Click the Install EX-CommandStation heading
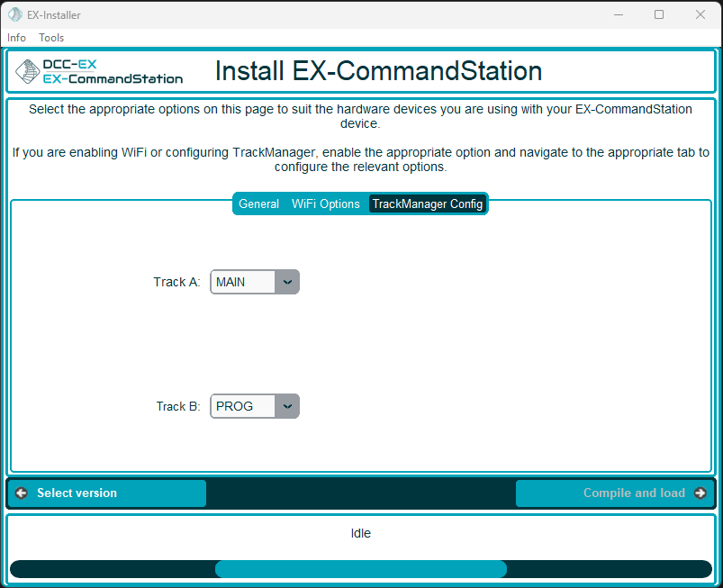Screen dimensions: 723x588 click(378, 71)
